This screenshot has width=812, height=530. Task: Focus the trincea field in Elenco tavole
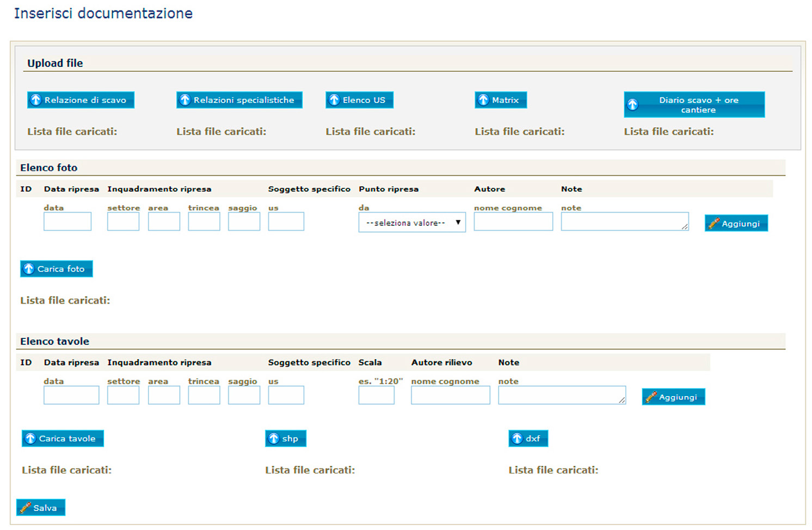pos(204,395)
